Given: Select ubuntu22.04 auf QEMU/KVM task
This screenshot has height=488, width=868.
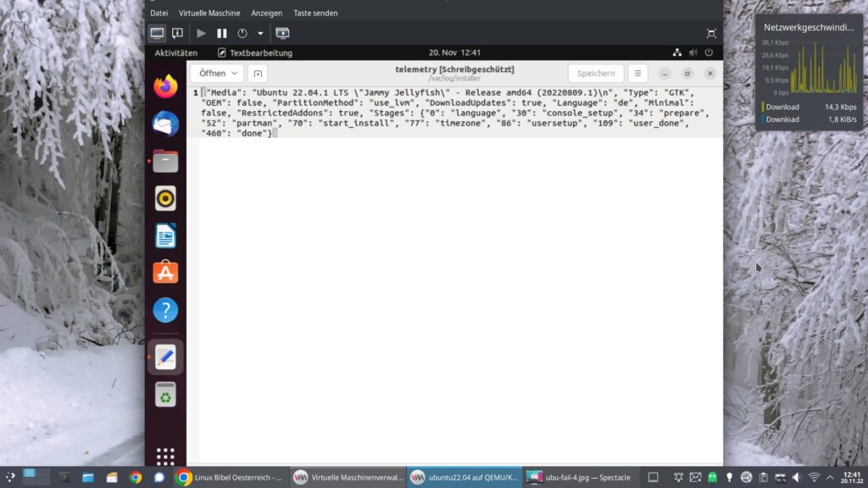Looking at the screenshot, I should click(465, 477).
